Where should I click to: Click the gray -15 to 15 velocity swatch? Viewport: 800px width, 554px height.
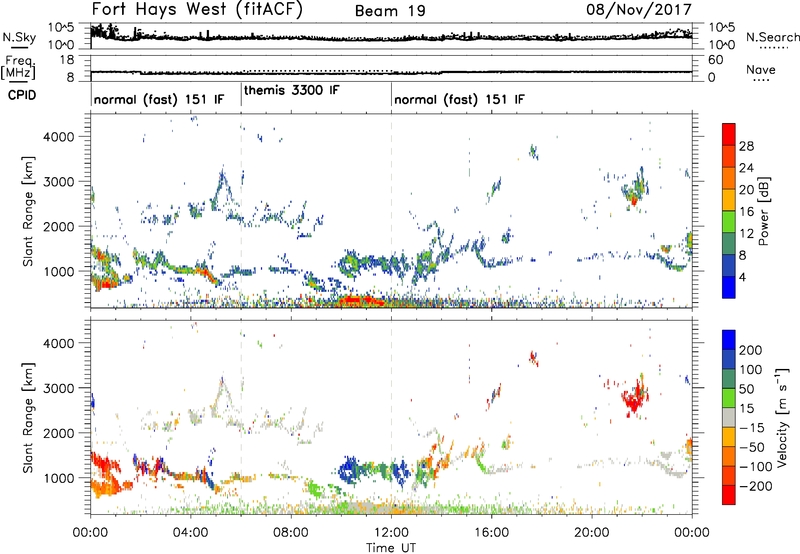(729, 417)
